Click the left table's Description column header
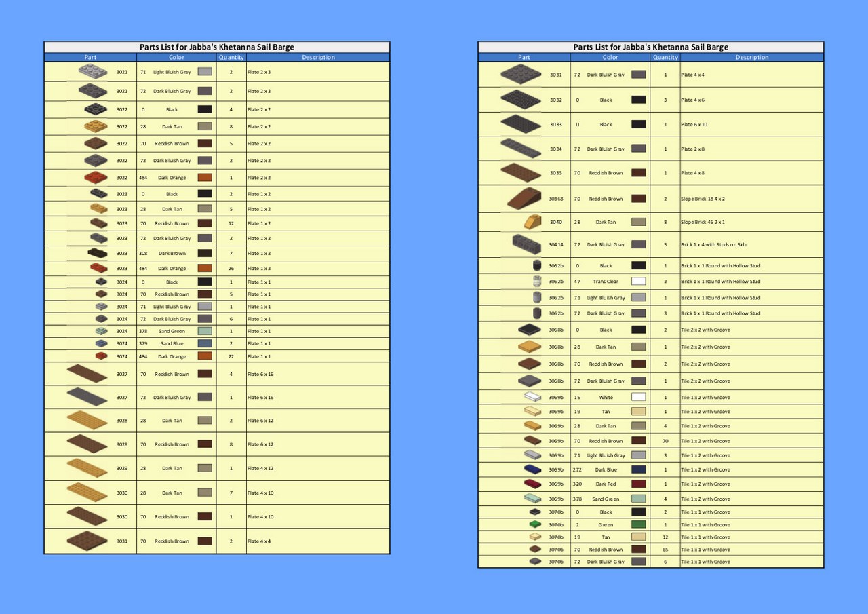Screen dimensions: 868x614 coord(318,57)
